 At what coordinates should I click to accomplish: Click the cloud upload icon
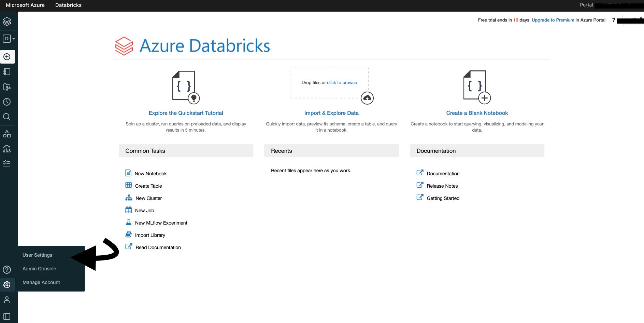click(367, 98)
